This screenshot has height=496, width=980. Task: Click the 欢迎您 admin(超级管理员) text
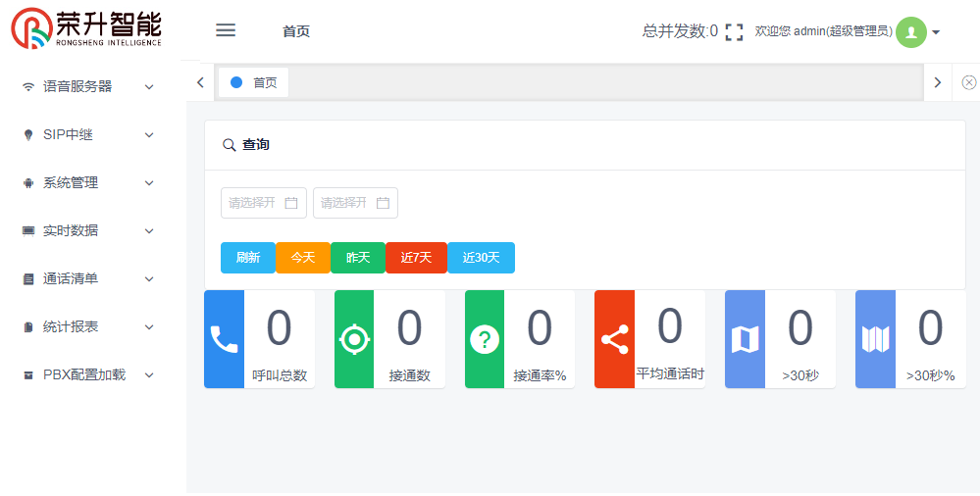(x=824, y=31)
